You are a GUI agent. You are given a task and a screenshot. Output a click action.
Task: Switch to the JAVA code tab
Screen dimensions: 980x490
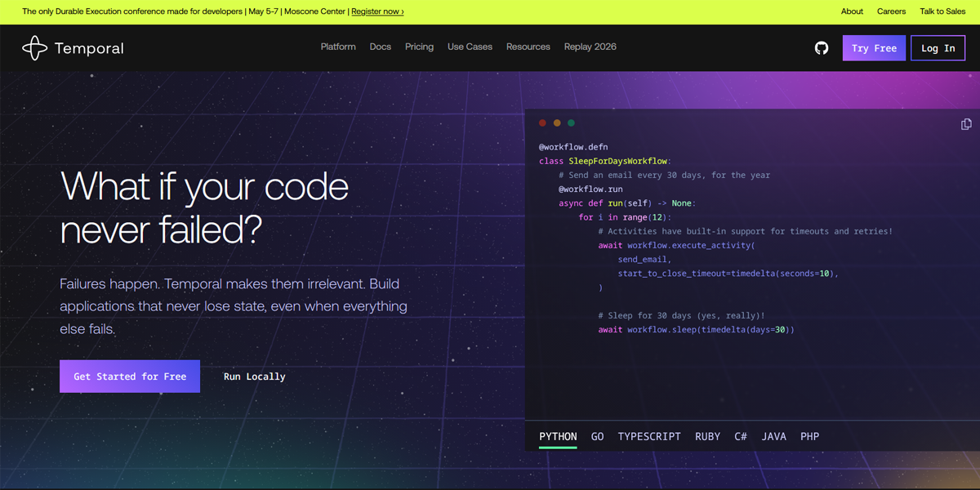pyautogui.click(x=774, y=437)
